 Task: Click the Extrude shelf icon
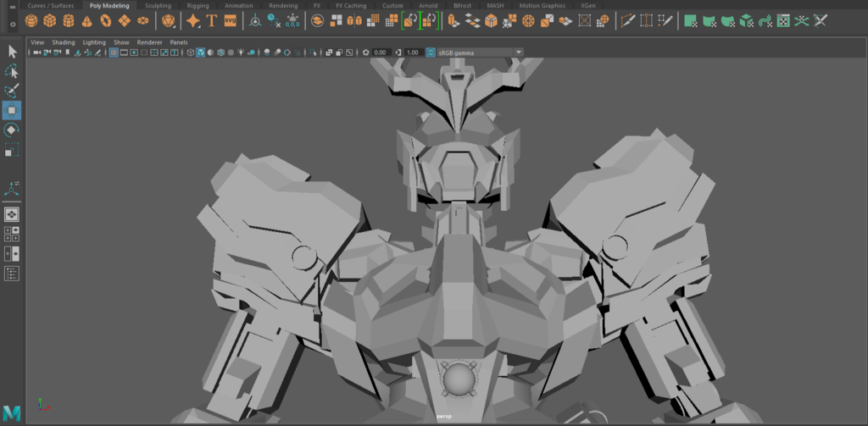[x=453, y=21]
